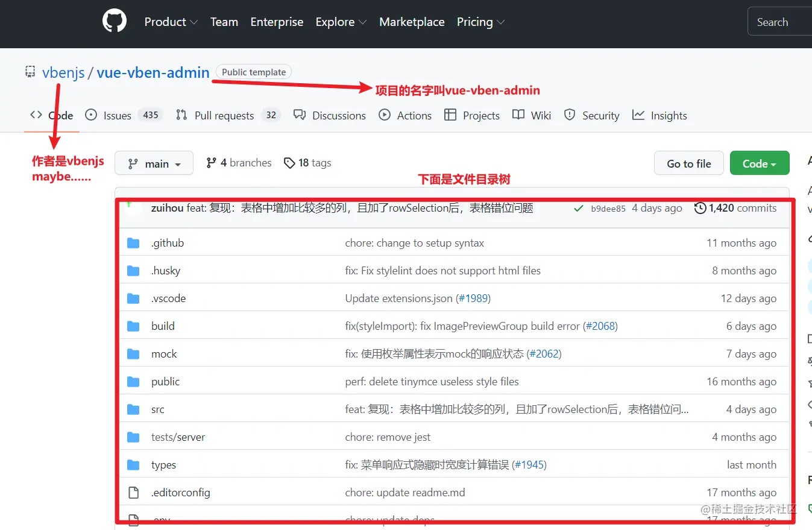This screenshot has height=530, width=812.
Task: Click the folder icon beside src
Action: pyautogui.click(x=133, y=409)
